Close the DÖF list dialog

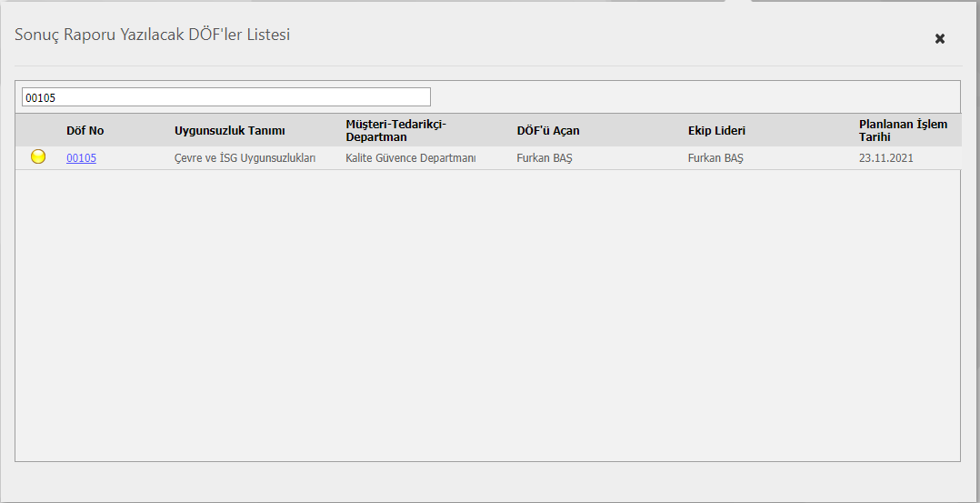coord(940,38)
